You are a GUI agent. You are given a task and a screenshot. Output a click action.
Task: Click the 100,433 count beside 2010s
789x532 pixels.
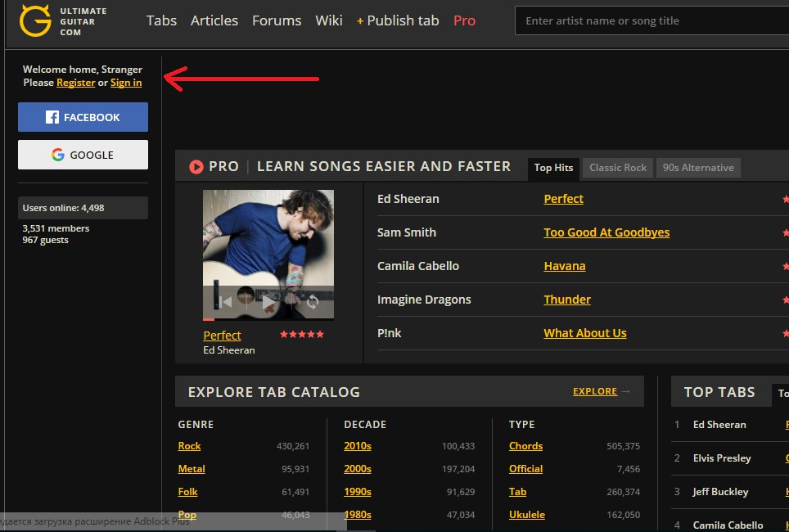pyautogui.click(x=458, y=446)
